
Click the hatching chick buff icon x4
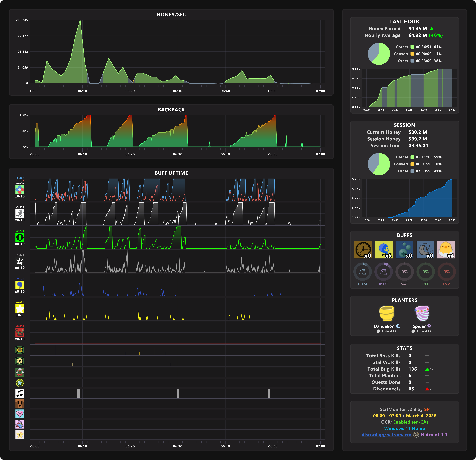[446, 250]
